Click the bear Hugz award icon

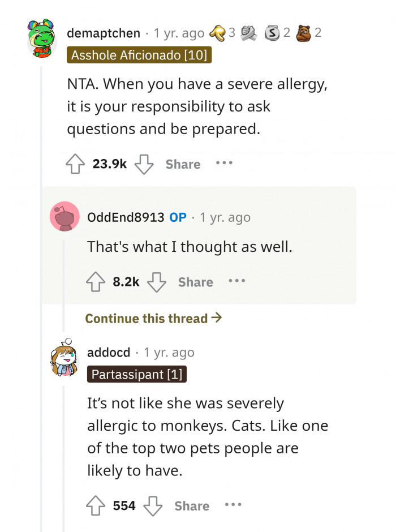tap(304, 32)
